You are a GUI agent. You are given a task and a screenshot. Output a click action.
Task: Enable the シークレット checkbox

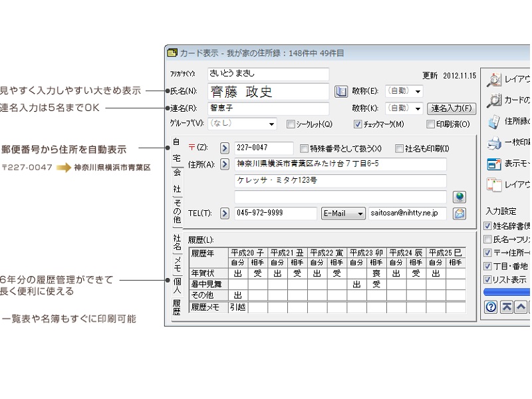point(291,124)
